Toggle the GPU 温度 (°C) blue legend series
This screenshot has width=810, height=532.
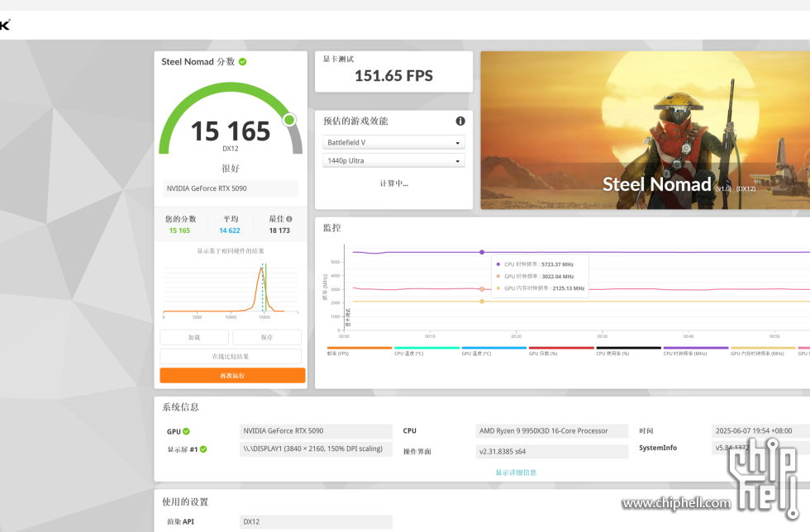pyautogui.click(x=494, y=351)
